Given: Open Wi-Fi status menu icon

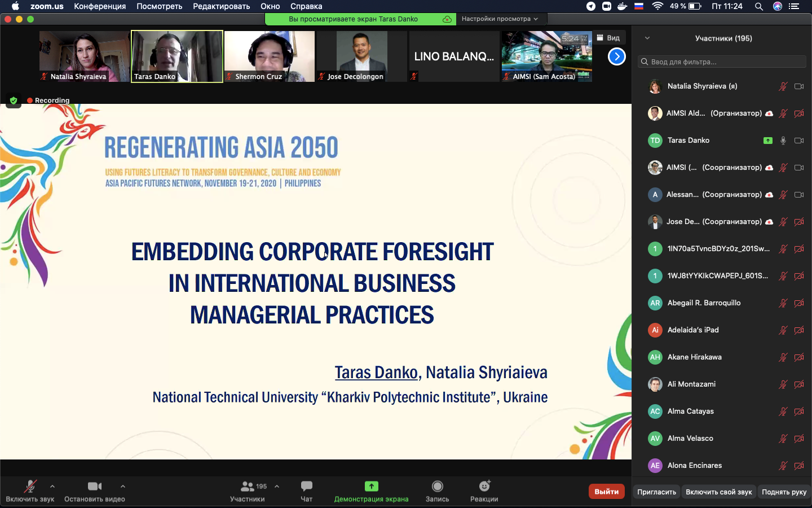Looking at the screenshot, I should [657, 6].
